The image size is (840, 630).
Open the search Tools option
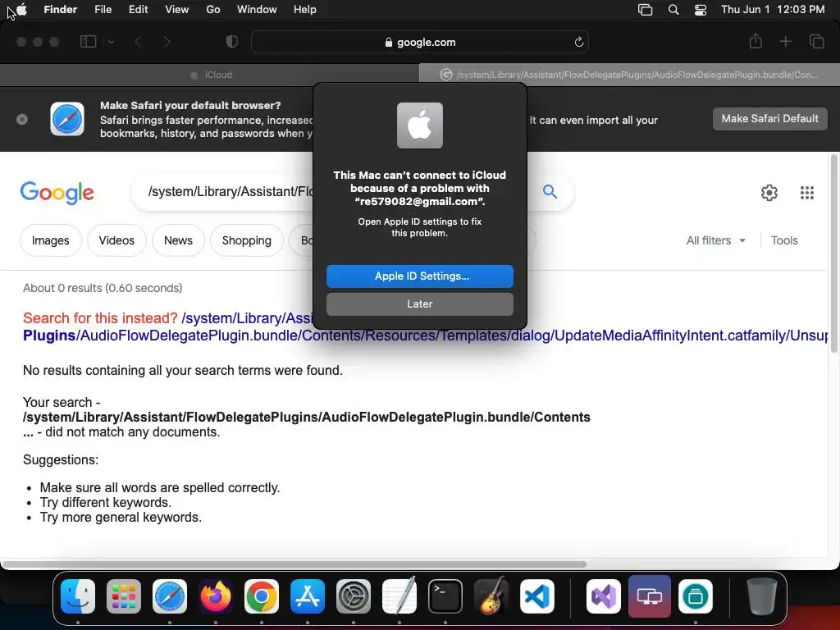click(x=784, y=240)
